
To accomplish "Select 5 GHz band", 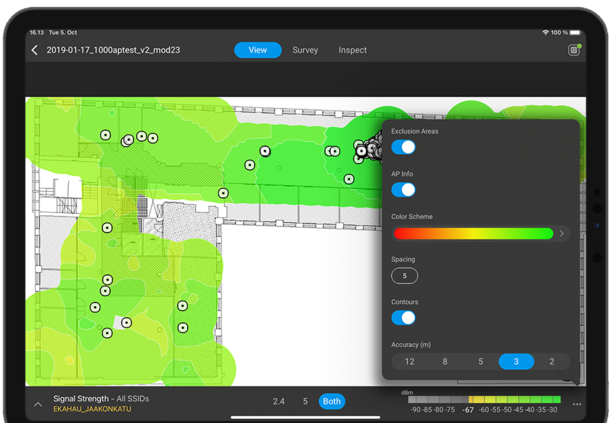I will [x=305, y=401].
